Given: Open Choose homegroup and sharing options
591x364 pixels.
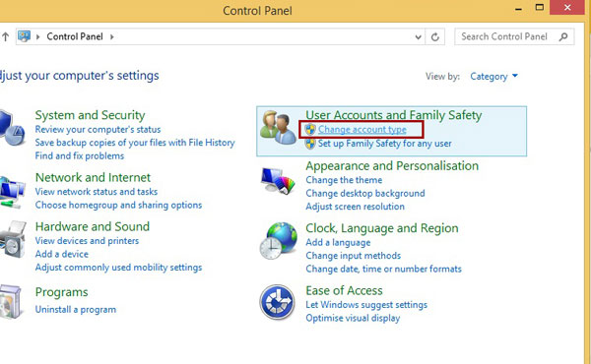Looking at the screenshot, I should pyautogui.click(x=119, y=206).
